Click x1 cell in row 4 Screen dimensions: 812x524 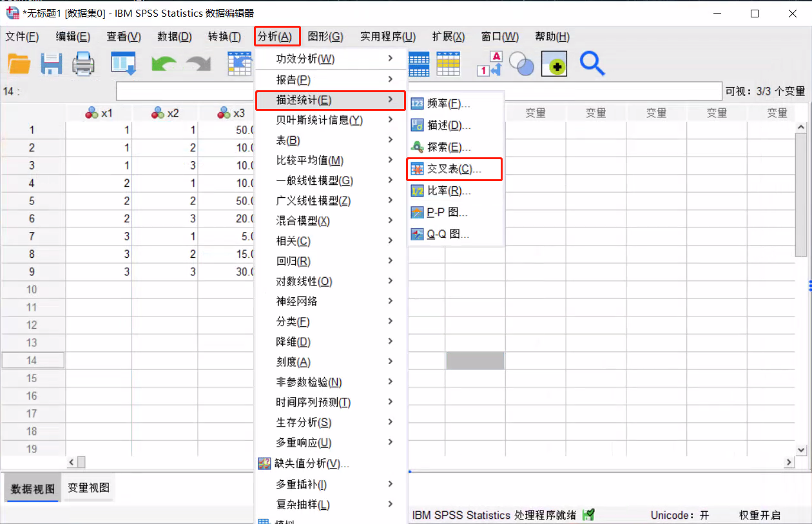coord(99,183)
